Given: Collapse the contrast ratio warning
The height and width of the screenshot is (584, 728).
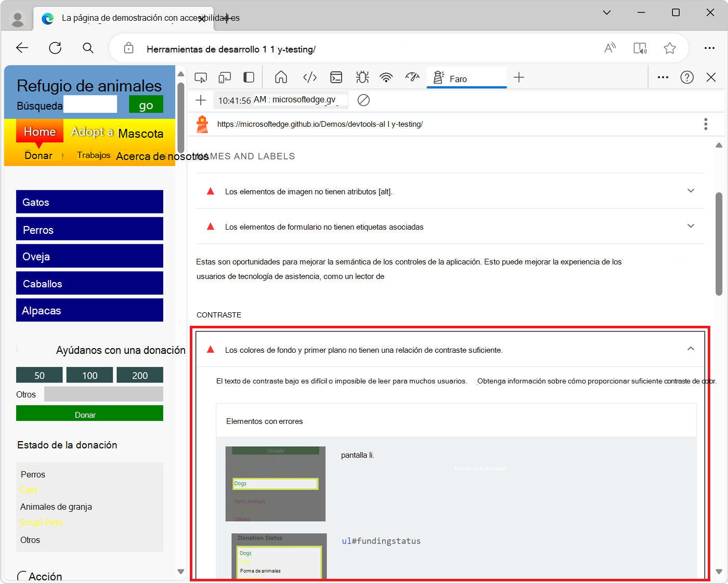Looking at the screenshot, I should (x=691, y=349).
